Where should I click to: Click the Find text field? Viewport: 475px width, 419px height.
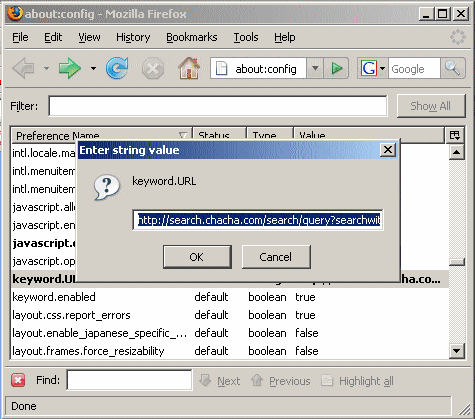click(x=129, y=380)
